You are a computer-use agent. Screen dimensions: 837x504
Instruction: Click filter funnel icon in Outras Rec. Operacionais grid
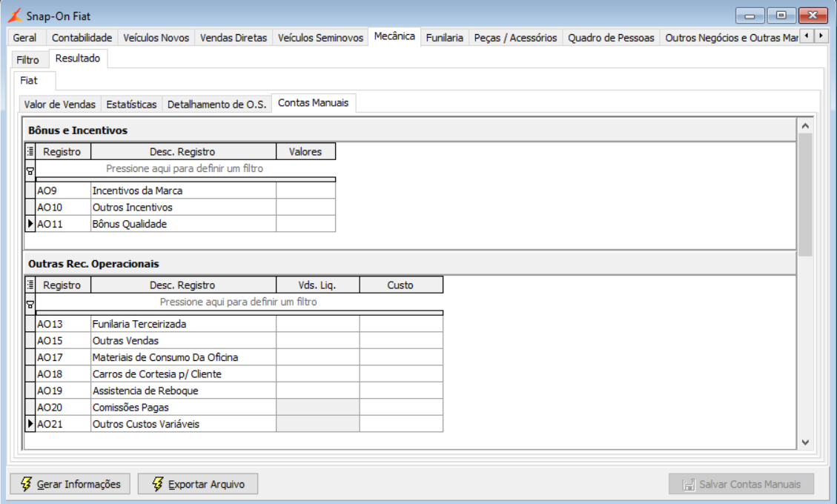click(30, 305)
